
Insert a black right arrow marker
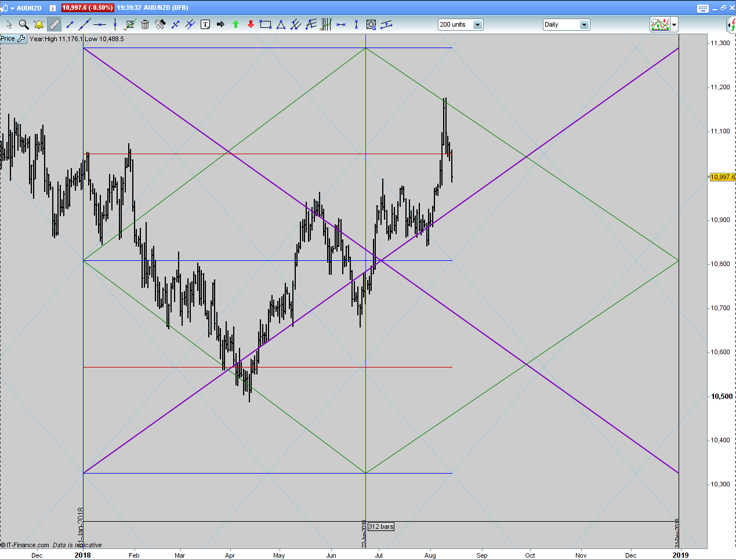(x=220, y=24)
